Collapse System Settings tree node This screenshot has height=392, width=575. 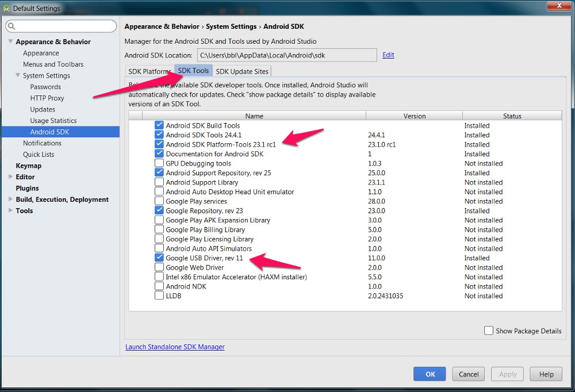[18, 75]
